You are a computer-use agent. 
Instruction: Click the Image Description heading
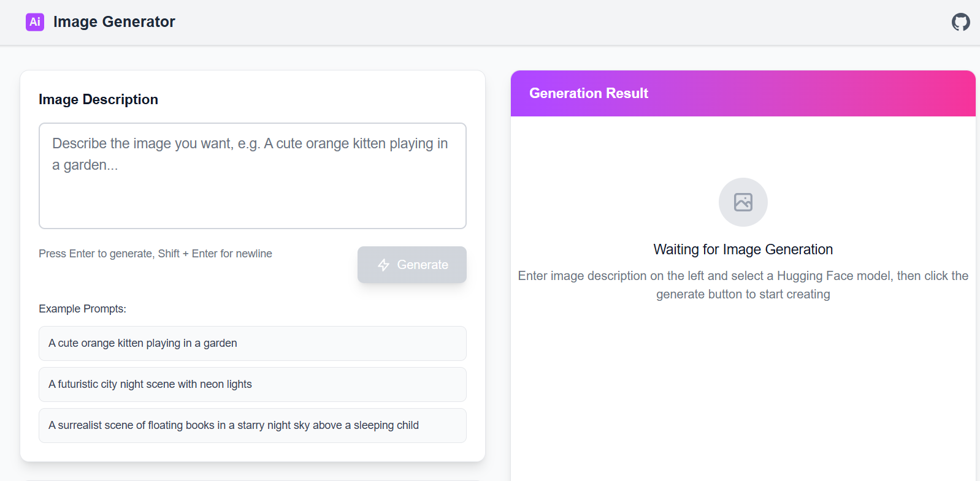click(x=98, y=99)
